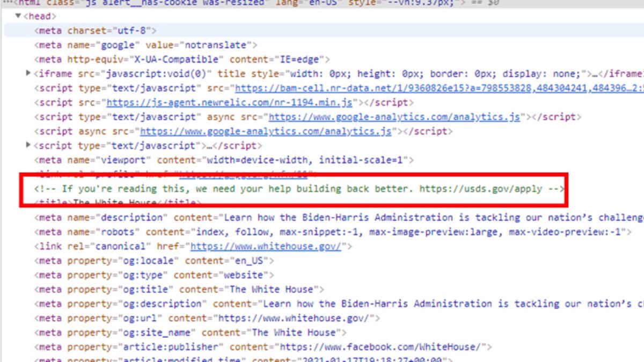Viewport: 644px width, 362px height.
Task: Expand the inline text/javascript script node
Action: (28, 145)
